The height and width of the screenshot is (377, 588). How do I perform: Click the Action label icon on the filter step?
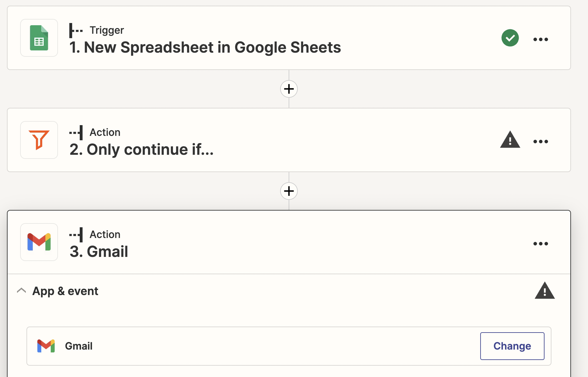click(x=76, y=132)
